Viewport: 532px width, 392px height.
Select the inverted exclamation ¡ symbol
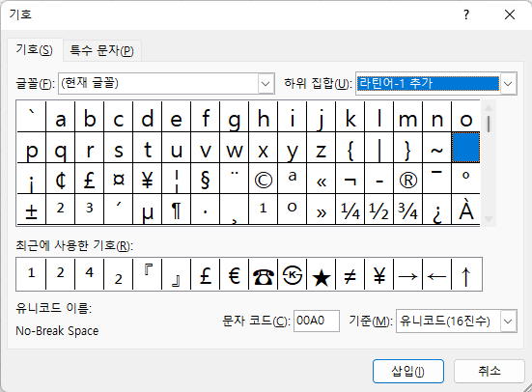(x=31, y=179)
